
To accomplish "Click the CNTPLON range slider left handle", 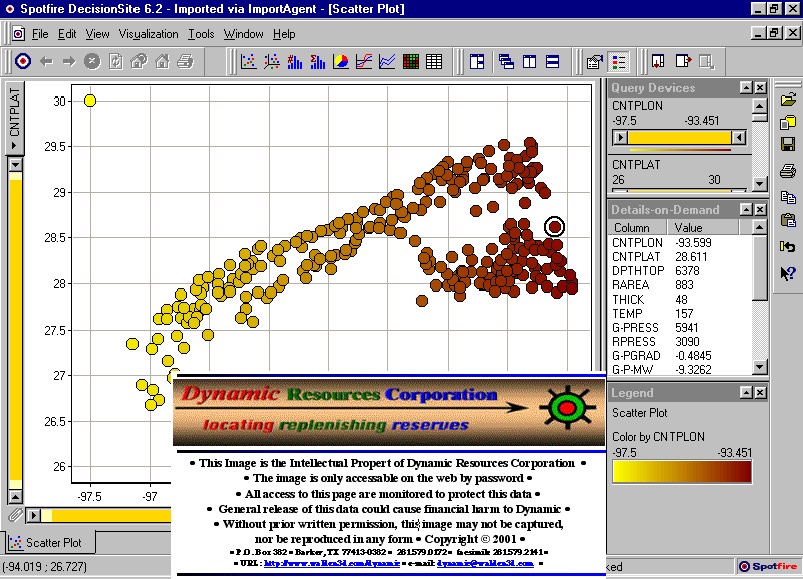I will [619, 137].
